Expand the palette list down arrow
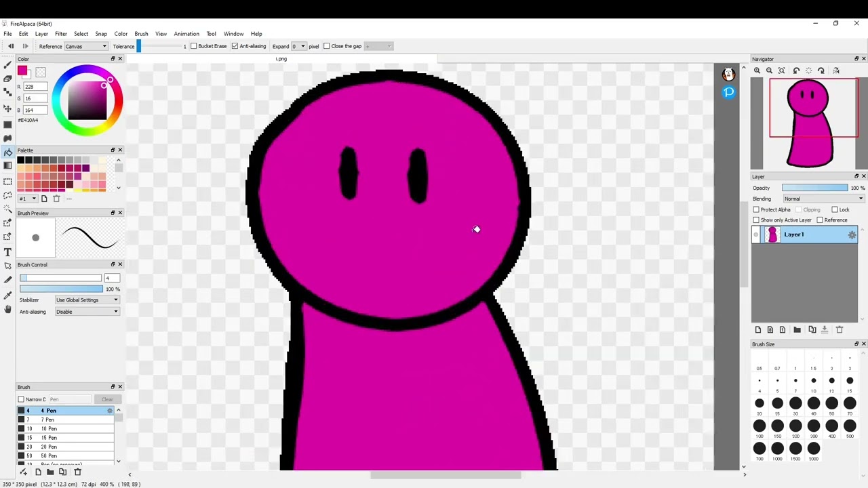 (118, 188)
